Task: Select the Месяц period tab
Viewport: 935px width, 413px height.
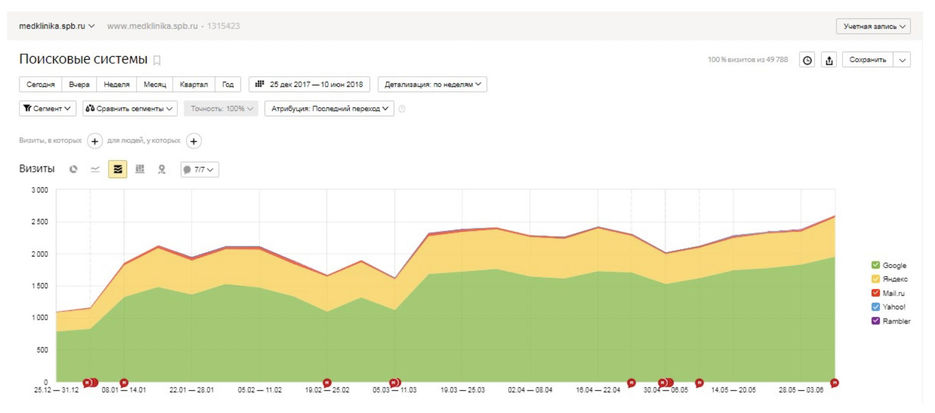Action: (x=155, y=85)
